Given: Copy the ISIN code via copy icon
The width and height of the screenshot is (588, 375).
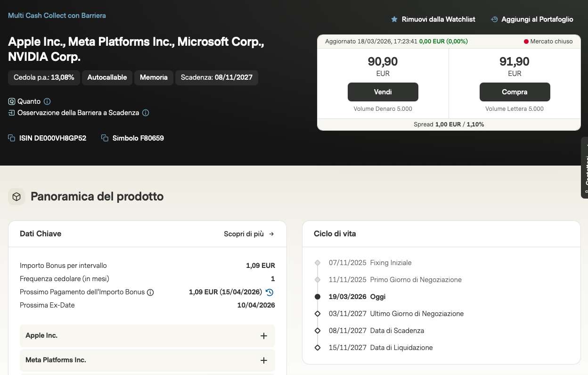Looking at the screenshot, I should [12, 138].
